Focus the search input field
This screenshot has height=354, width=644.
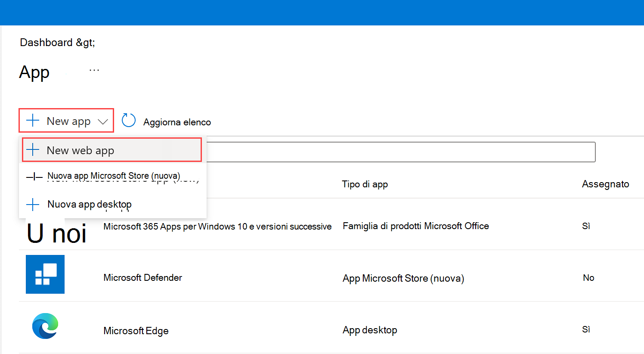pyautogui.click(x=401, y=152)
